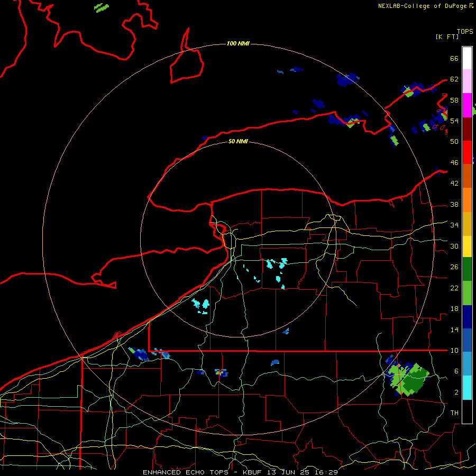
Task: Click the blue echo on the northern 100 NMI ring
Action: click(x=347, y=79)
